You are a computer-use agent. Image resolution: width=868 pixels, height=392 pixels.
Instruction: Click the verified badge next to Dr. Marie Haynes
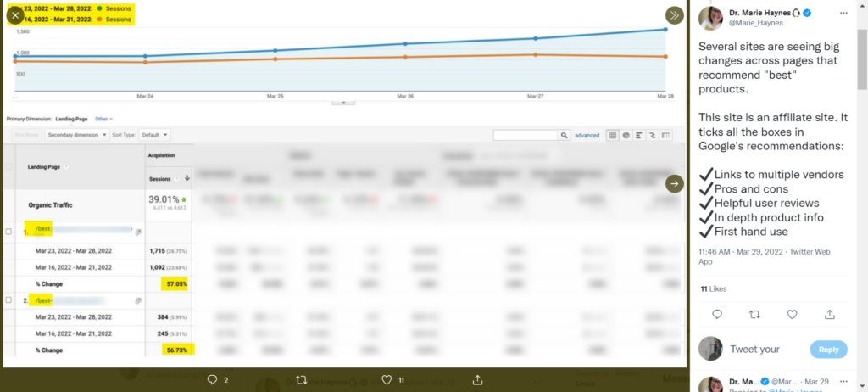click(x=808, y=13)
